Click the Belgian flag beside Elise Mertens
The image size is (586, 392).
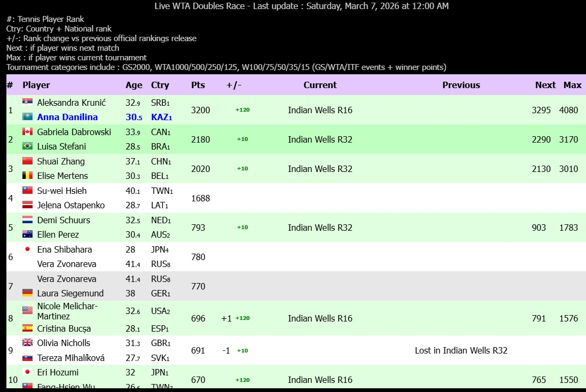[27, 176]
